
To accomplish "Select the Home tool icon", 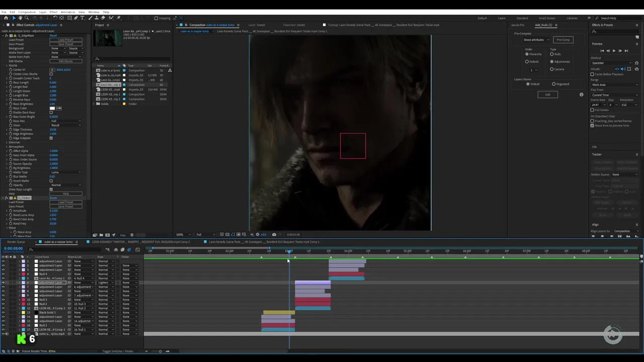I will coord(6,18).
